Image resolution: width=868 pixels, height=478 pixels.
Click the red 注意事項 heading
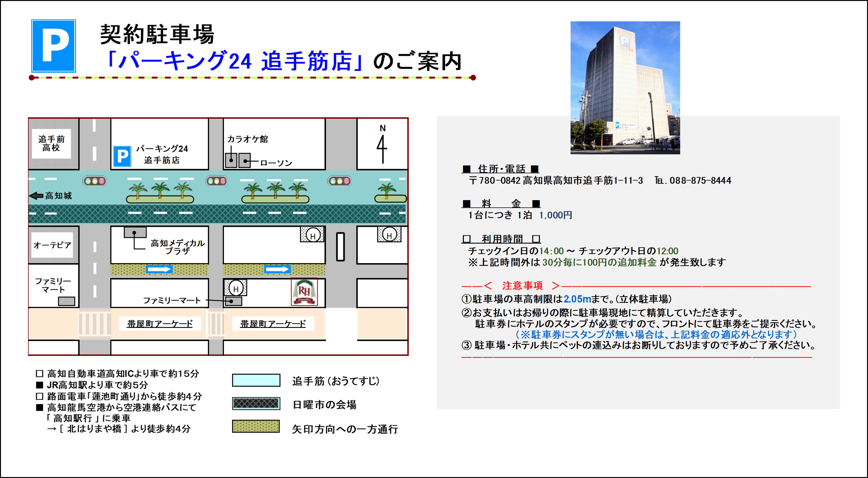pos(522,286)
